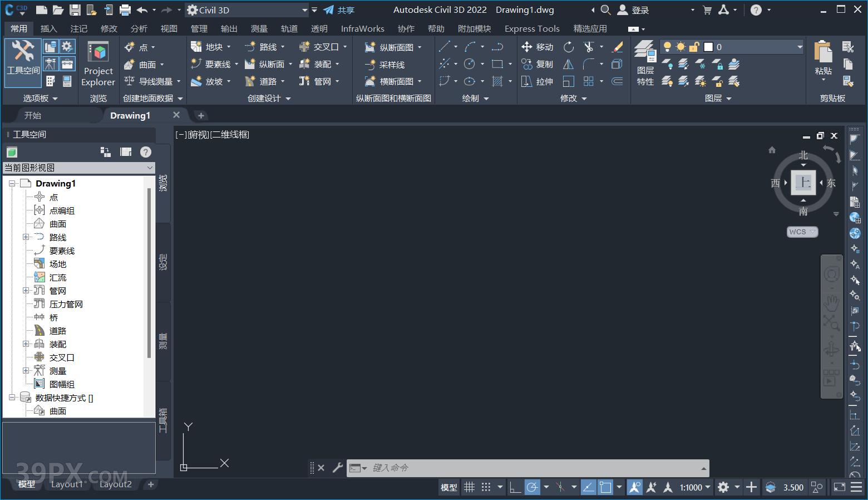The width and height of the screenshot is (868, 500).
Task: Select the 拉伸 stretch tool
Action: pos(537,81)
